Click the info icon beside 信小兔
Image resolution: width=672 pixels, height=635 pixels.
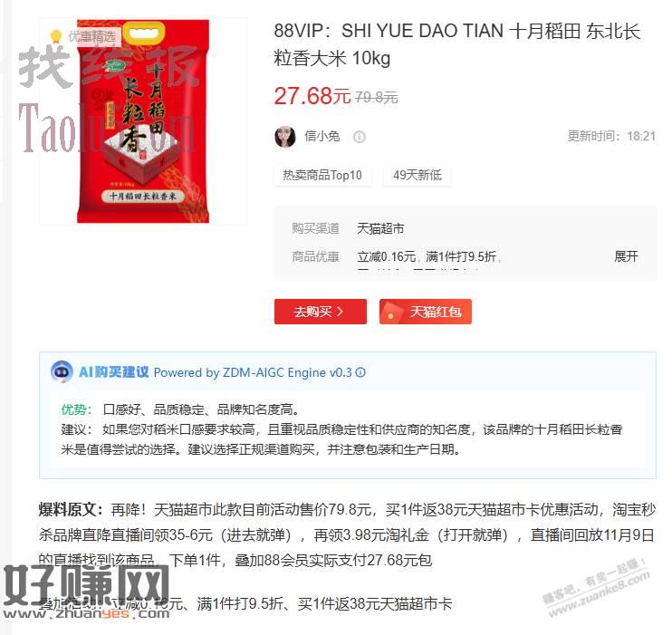click(x=360, y=137)
